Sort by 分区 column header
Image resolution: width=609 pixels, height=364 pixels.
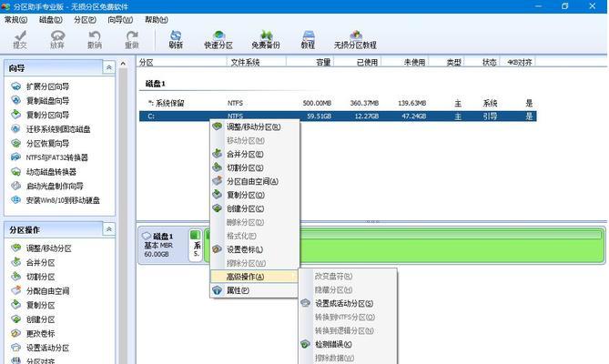(181, 62)
